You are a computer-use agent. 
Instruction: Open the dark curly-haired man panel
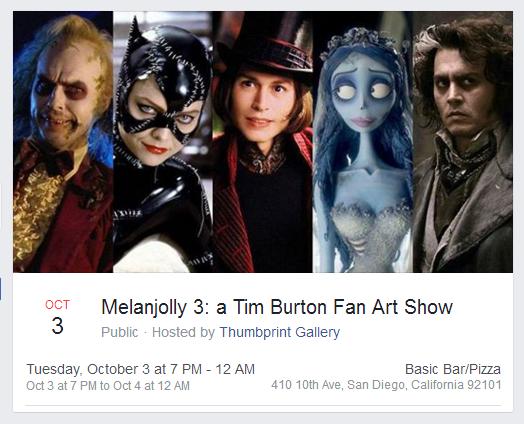pyautogui.click(x=463, y=142)
